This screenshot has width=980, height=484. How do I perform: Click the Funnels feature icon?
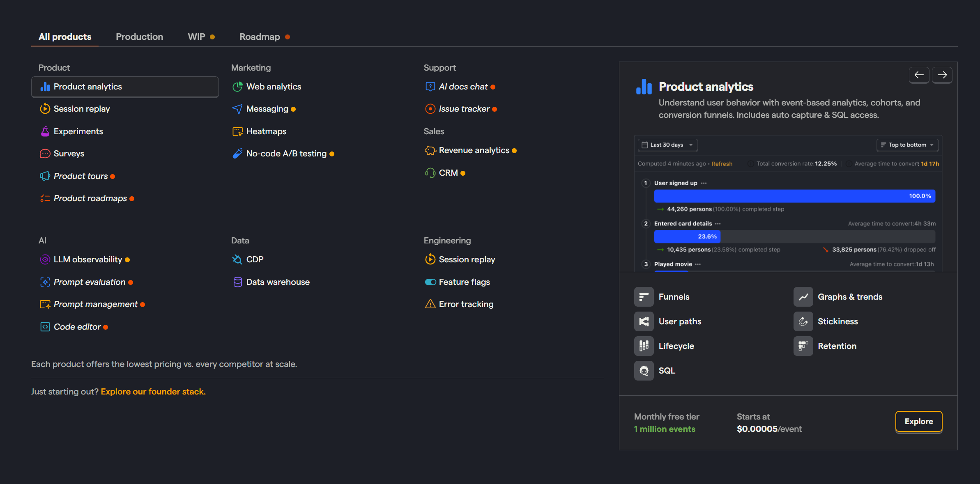pos(644,297)
